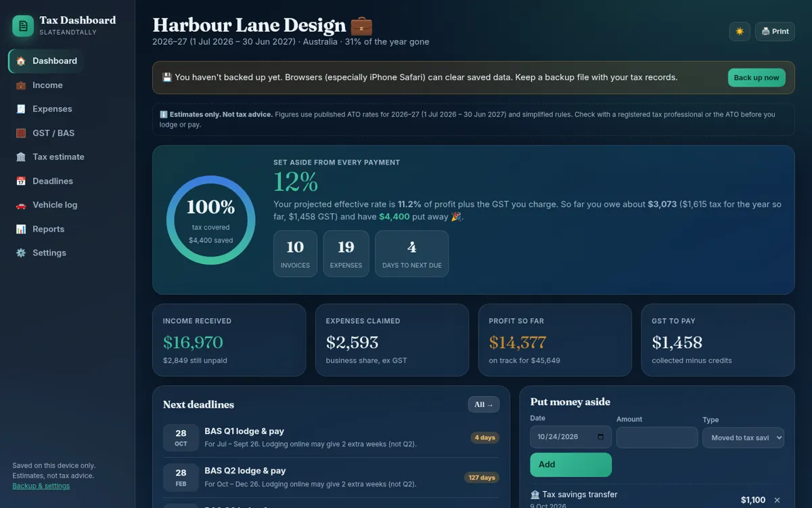Viewport: 812px width, 508px height.
Task: Click the 10 Invoices stat tile
Action: [295, 254]
